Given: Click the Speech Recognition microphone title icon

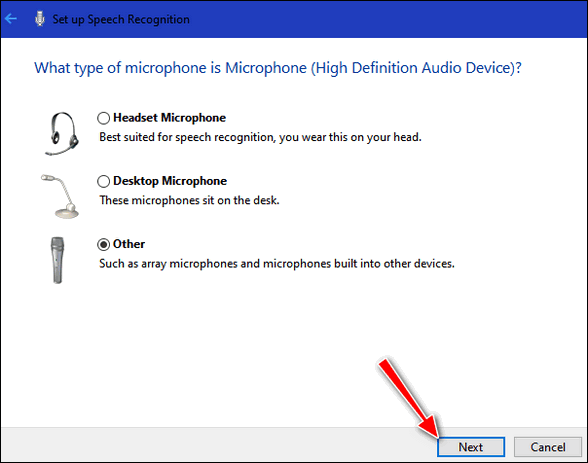Looking at the screenshot, I should click(x=40, y=19).
